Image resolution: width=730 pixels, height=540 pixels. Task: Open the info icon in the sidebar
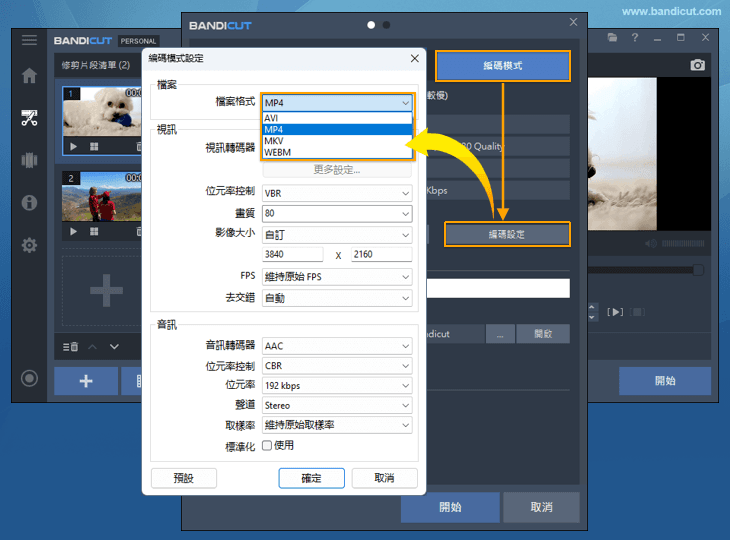[x=29, y=203]
